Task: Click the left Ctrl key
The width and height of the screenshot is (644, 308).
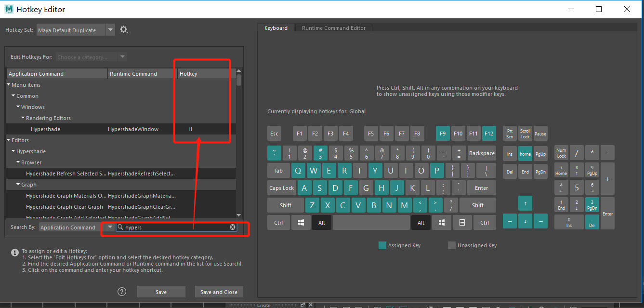Action: [278, 223]
